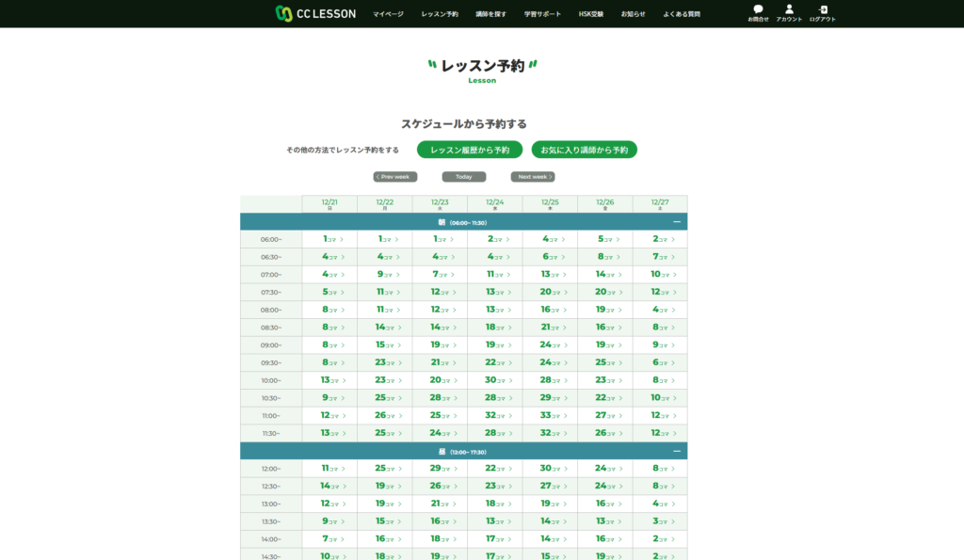
Task: Select 学習サポート in the menu
Action: (542, 14)
